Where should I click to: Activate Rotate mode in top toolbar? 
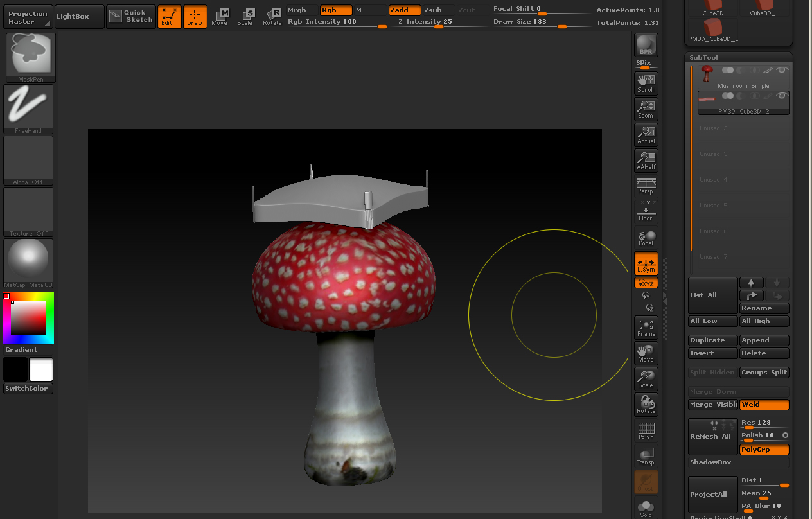(272, 17)
